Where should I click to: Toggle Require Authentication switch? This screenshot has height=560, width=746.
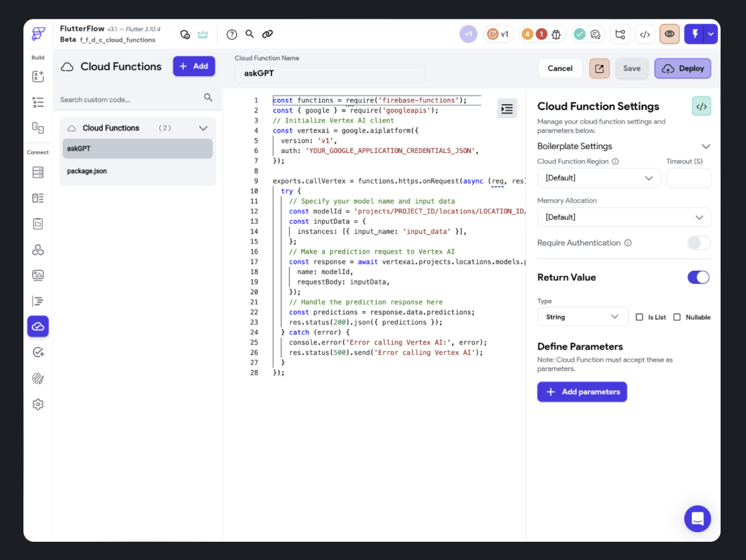[x=699, y=243]
